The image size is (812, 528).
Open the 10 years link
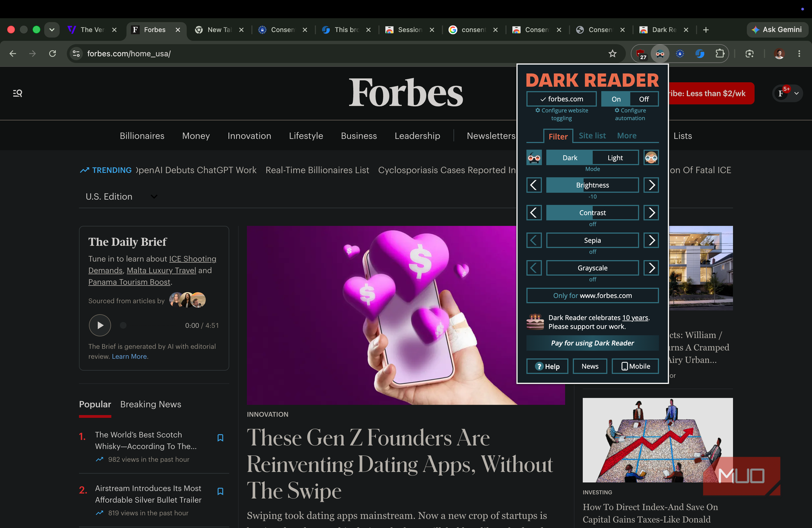click(635, 318)
